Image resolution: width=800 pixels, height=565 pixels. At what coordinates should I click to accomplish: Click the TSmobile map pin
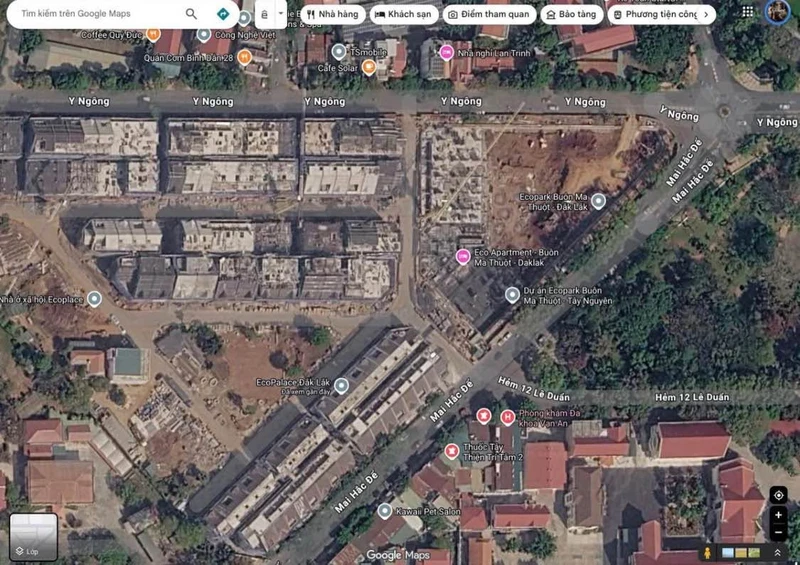338,52
